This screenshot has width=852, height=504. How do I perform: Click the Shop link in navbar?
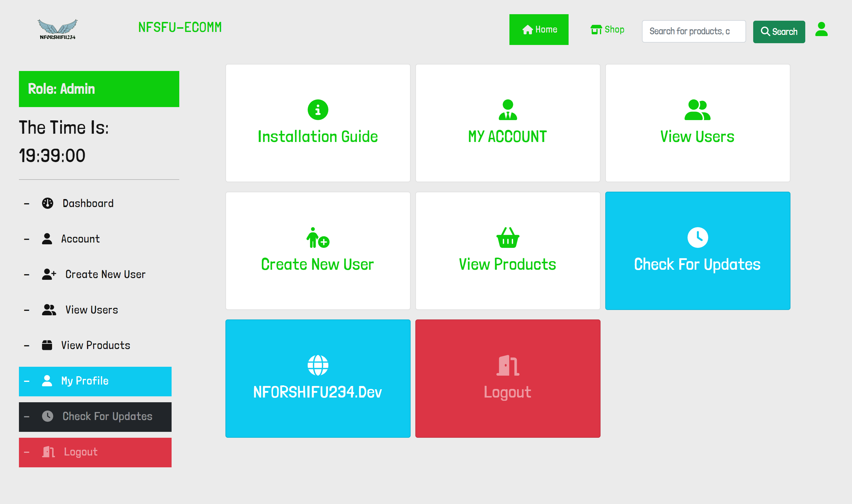(607, 30)
